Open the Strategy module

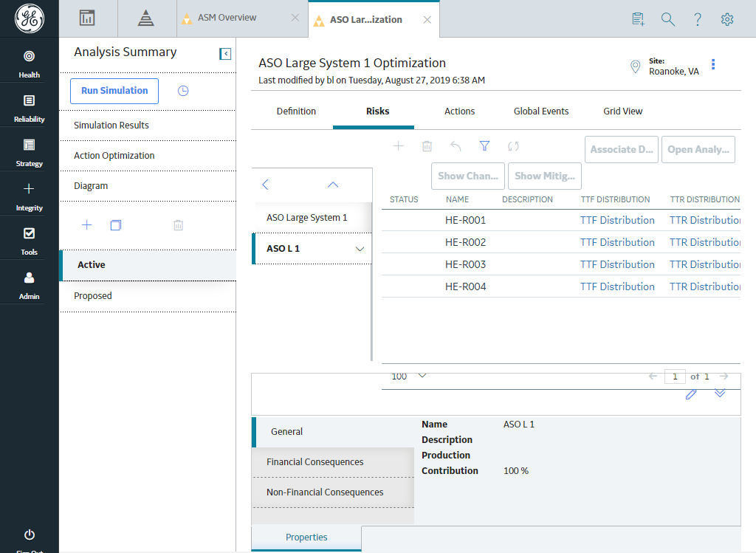click(29, 152)
